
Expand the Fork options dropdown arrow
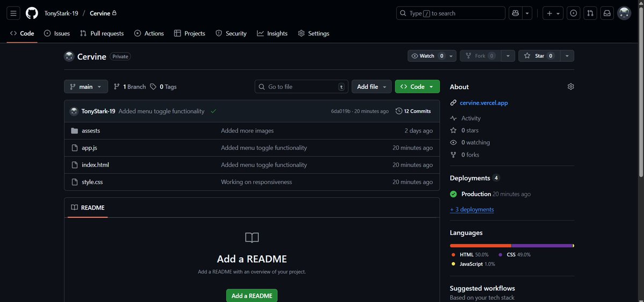coord(508,56)
